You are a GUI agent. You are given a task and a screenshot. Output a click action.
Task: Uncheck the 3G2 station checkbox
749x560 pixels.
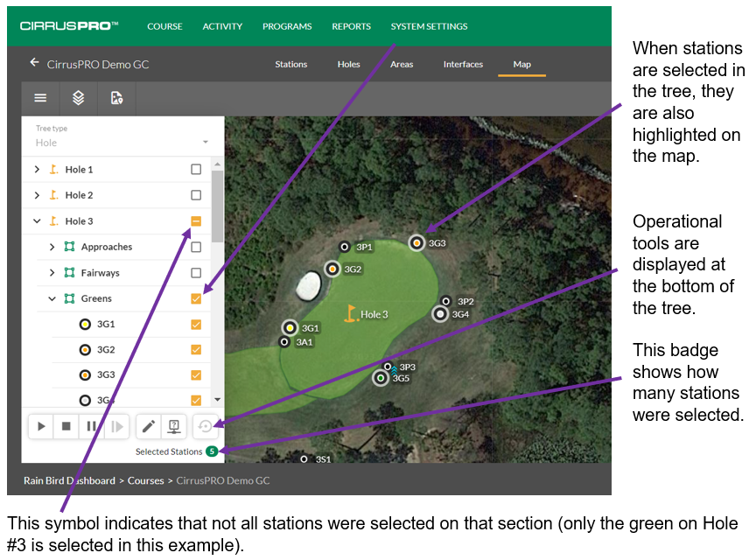coord(196,350)
